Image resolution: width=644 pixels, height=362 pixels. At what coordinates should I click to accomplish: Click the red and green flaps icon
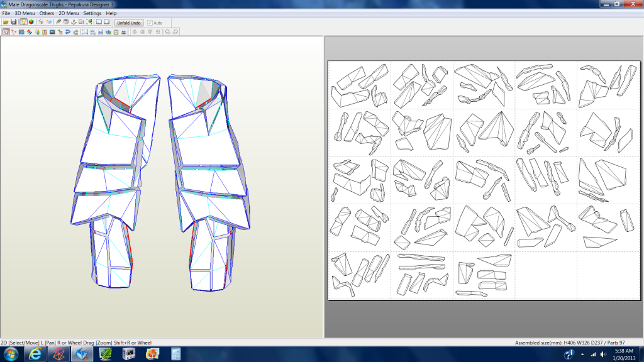(x=29, y=32)
